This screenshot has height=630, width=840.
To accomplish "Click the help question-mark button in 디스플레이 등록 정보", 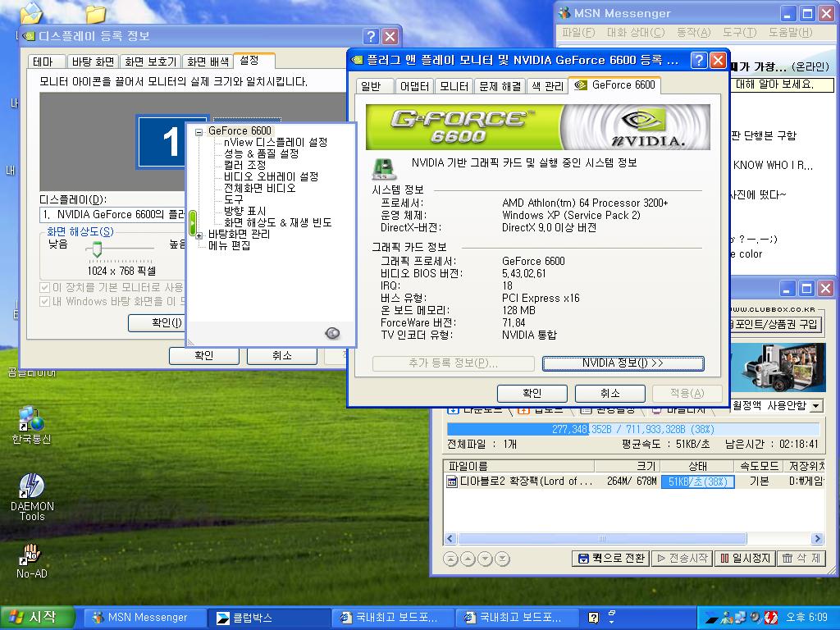I will pyautogui.click(x=371, y=36).
